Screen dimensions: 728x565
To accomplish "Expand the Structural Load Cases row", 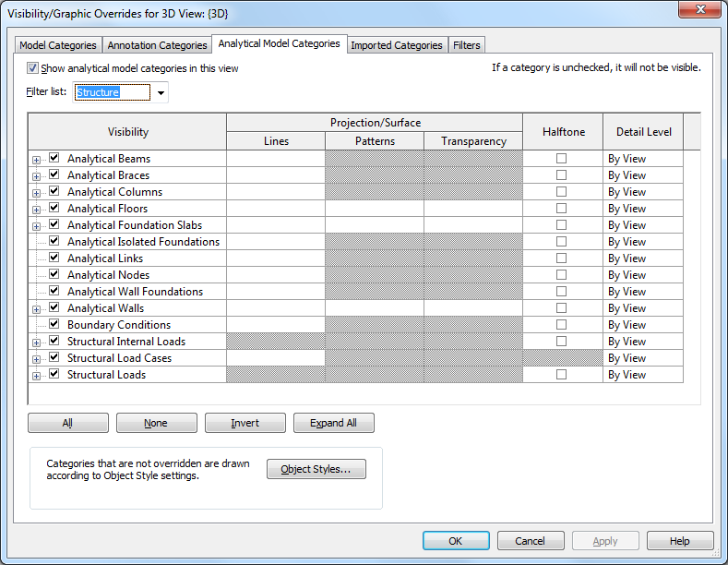I will [36, 360].
